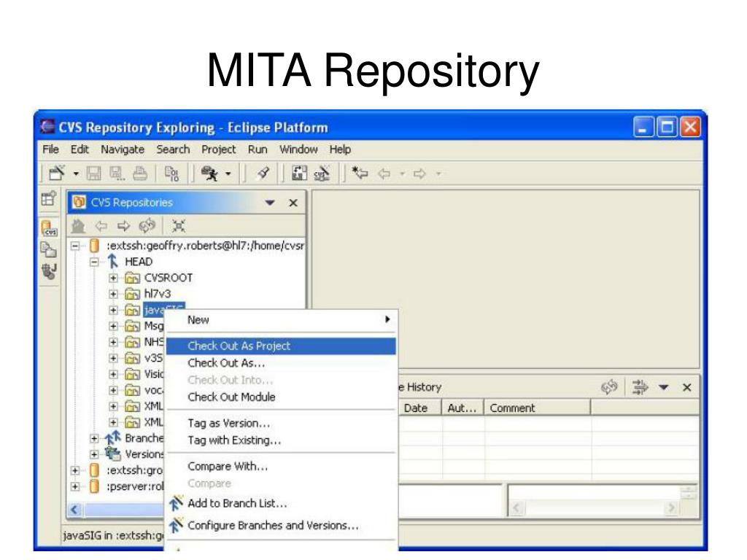The image size is (747, 560).
Task: Close the Resource History view
Action: click(687, 388)
